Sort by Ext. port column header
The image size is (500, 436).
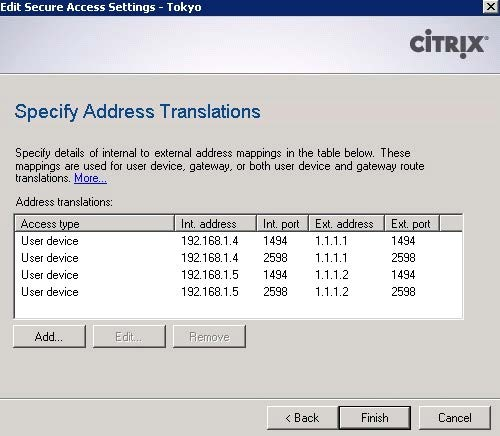click(412, 224)
